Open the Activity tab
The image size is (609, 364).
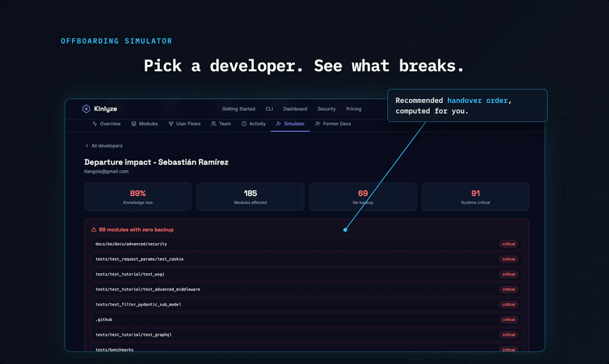253,124
